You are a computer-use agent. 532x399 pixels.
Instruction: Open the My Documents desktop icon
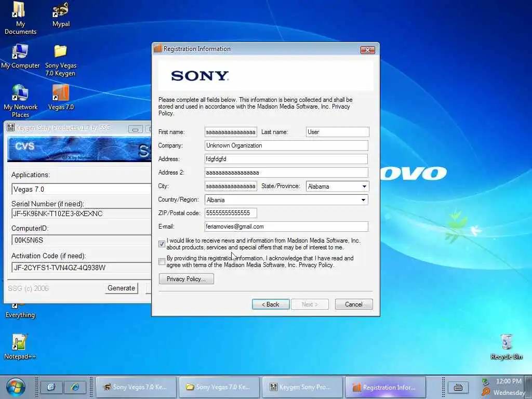pos(20,18)
